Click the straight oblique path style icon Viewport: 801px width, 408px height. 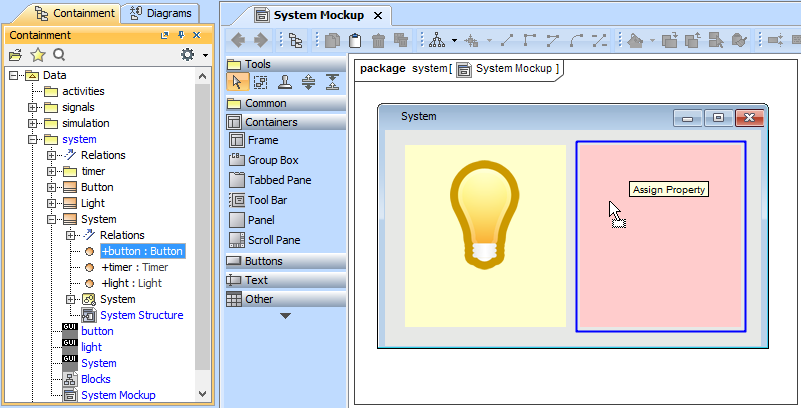(x=507, y=40)
